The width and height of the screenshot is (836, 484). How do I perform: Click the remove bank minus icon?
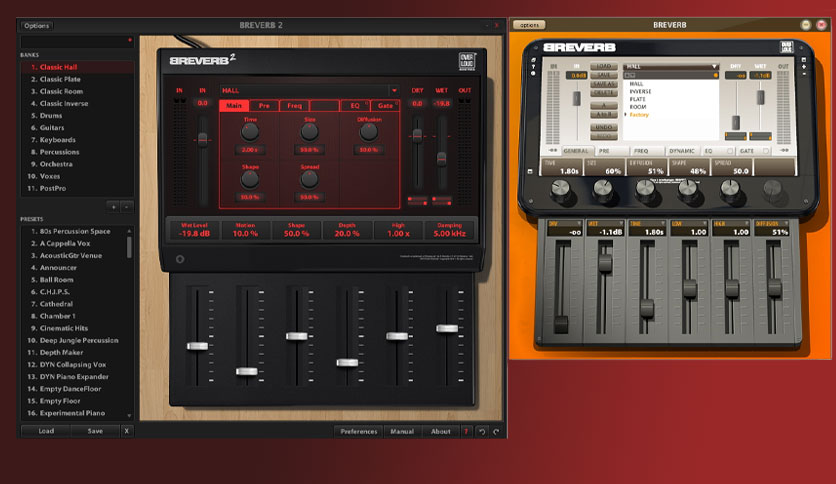[126, 207]
